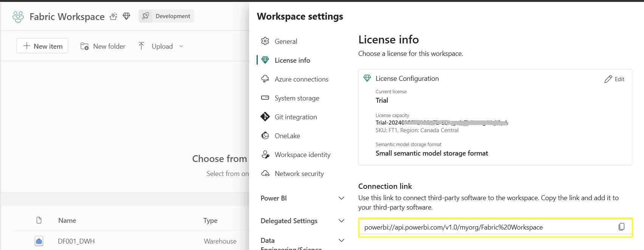
Task: Open Azure connections settings
Action: 301,79
